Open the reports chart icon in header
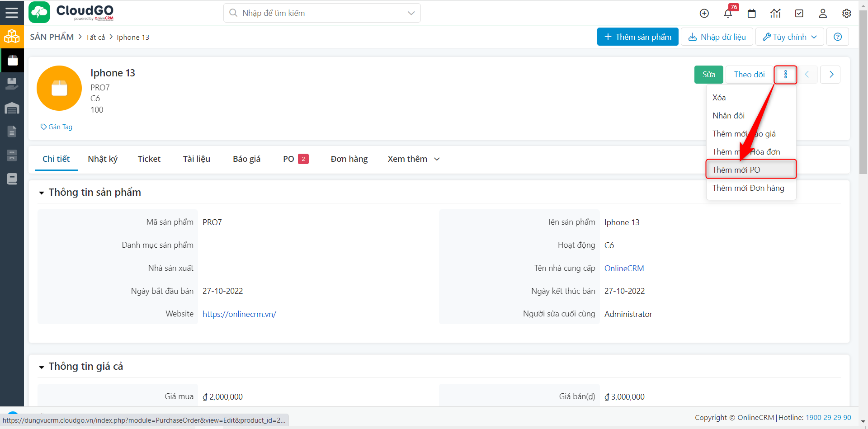 775,14
